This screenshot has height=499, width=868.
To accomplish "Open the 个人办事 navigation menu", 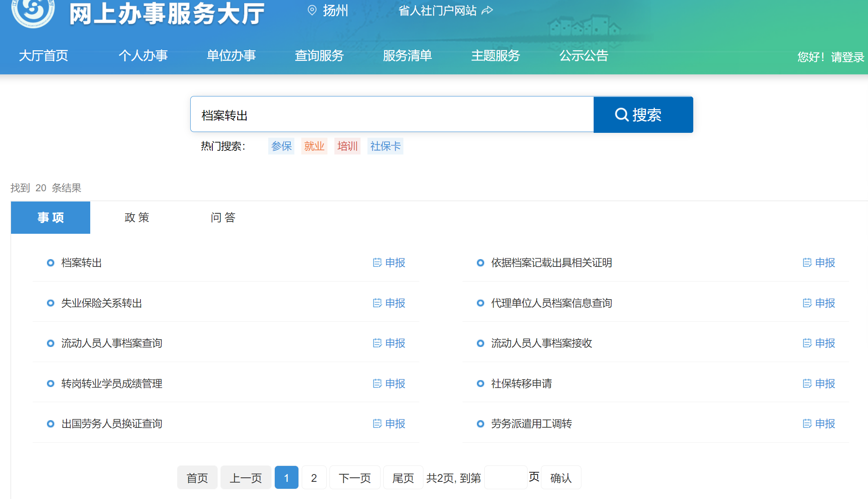I will click(x=143, y=56).
